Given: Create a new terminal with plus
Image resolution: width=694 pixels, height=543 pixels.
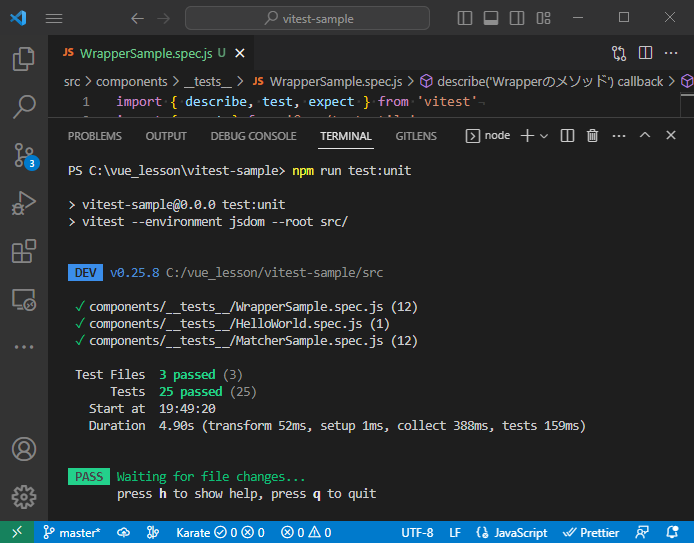Looking at the screenshot, I should pyautogui.click(x=527, y=136).
